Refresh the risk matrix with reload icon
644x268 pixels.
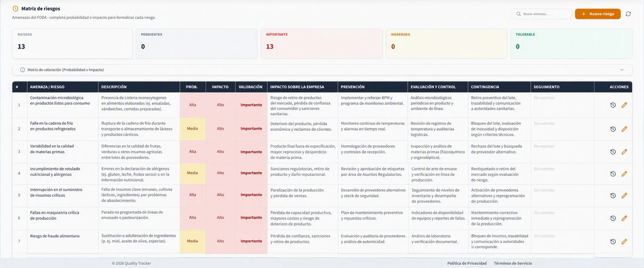[628, 14]
